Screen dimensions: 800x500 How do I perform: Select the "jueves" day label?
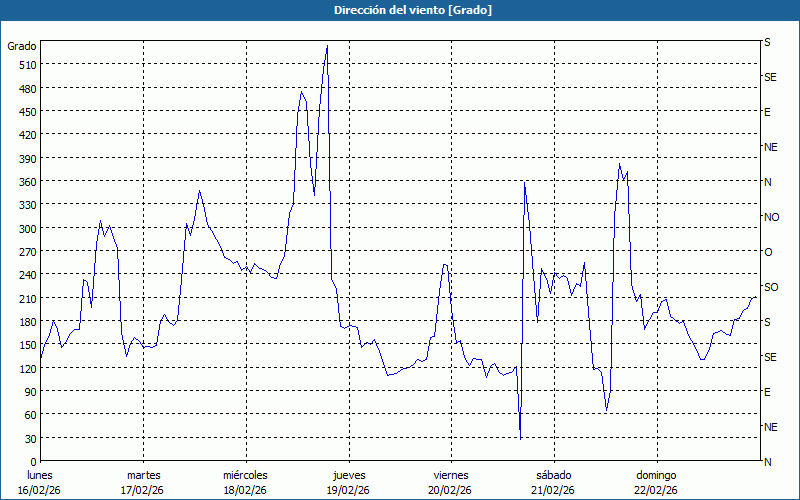[348, 475]
